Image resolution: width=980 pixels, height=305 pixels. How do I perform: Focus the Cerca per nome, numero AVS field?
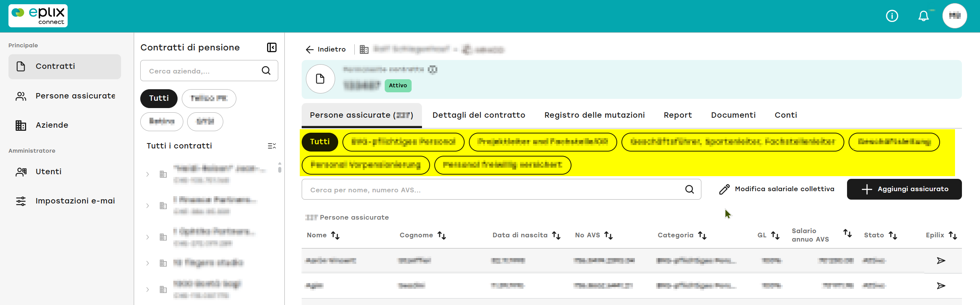[x=501, y=189]
